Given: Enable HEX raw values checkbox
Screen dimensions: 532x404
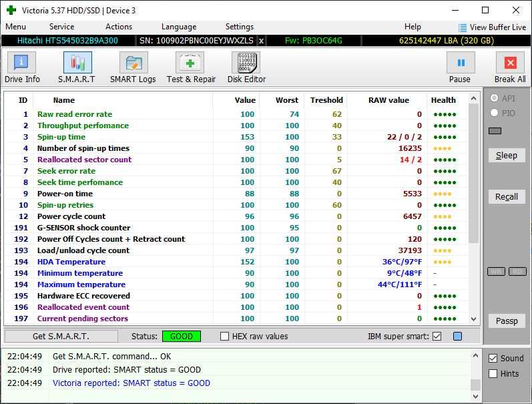Looking at the screenshot, I should 224,337.
